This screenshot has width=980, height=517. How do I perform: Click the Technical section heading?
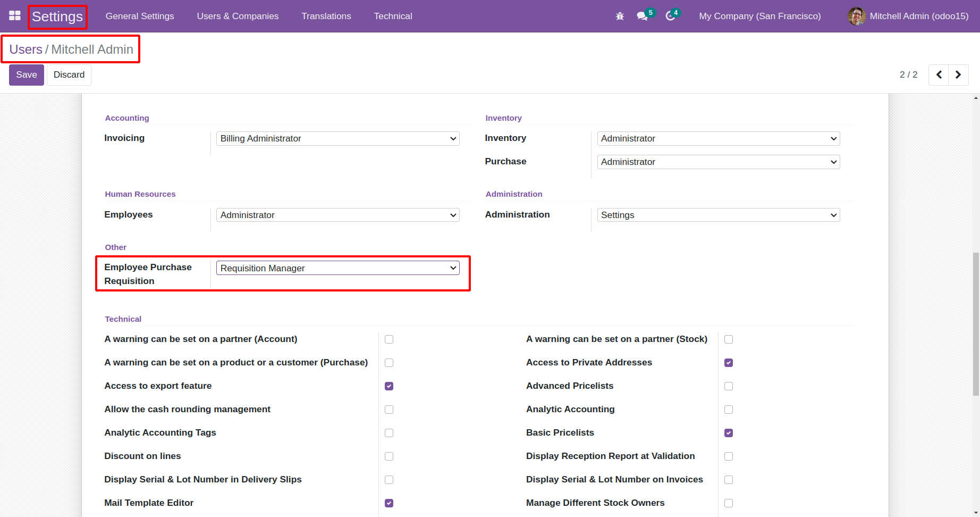(123, 319)
